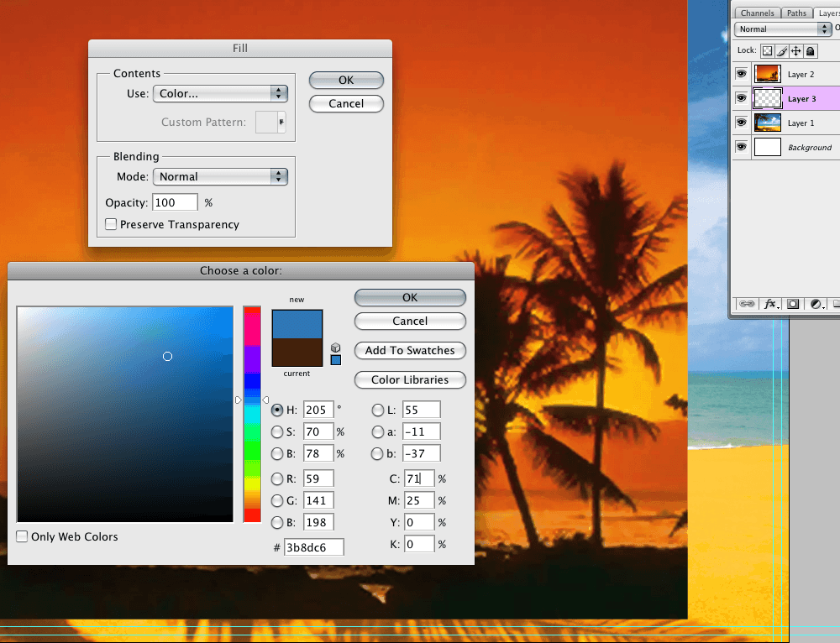Check the Only Web Colors box

pos(22,536)
